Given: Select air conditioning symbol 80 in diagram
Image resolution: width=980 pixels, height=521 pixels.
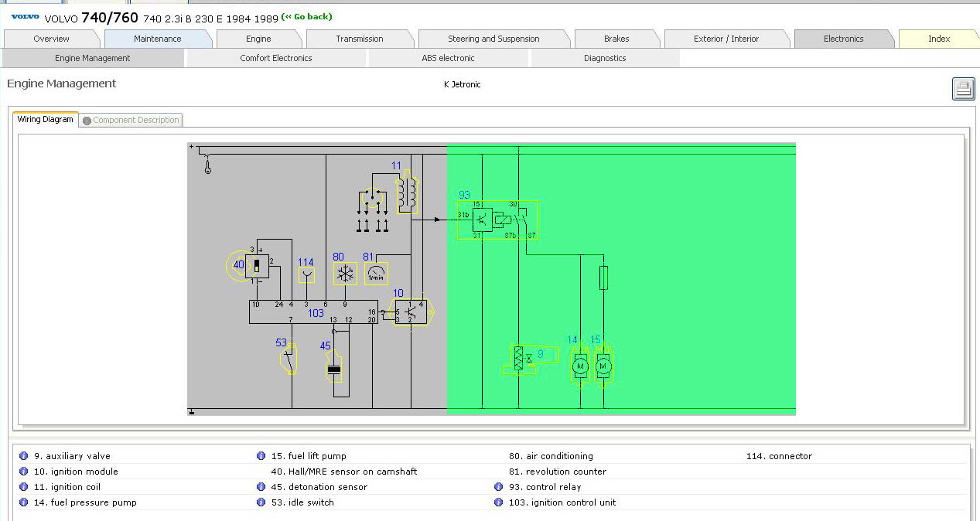Looking at the screenshot, I should point(345,274).
